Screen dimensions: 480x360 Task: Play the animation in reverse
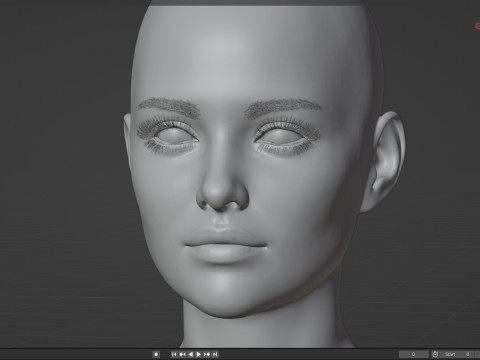[190, 354]
